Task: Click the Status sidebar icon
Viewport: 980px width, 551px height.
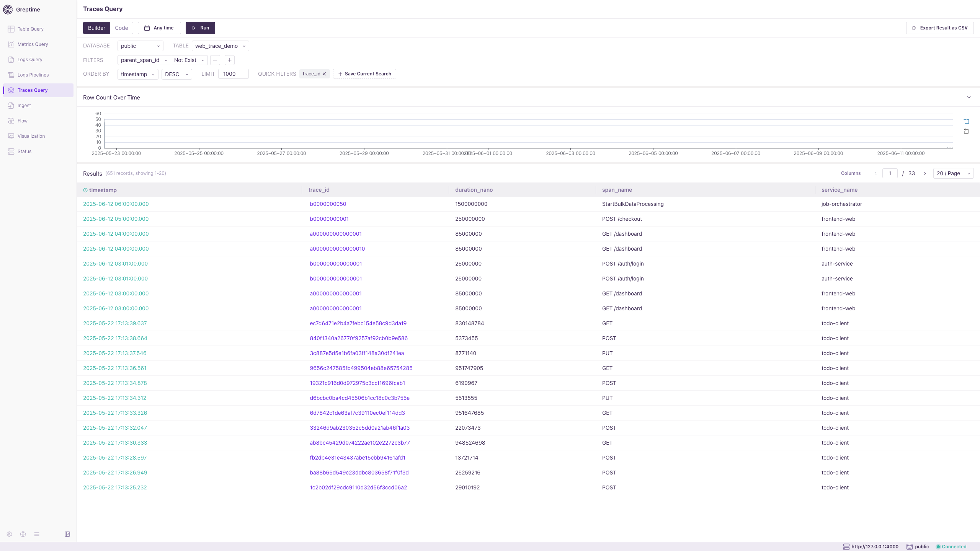Action: [11, 152]
